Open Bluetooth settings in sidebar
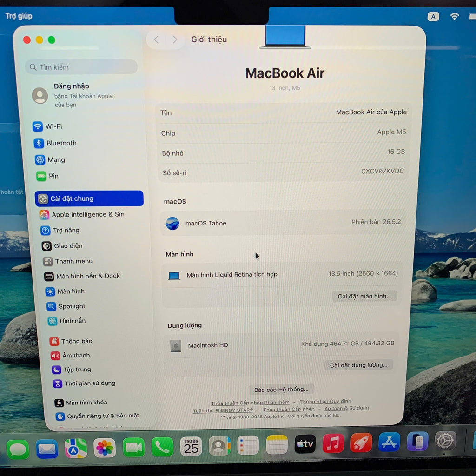The height and width of the screenshot is (476, 476). [55, 143]
